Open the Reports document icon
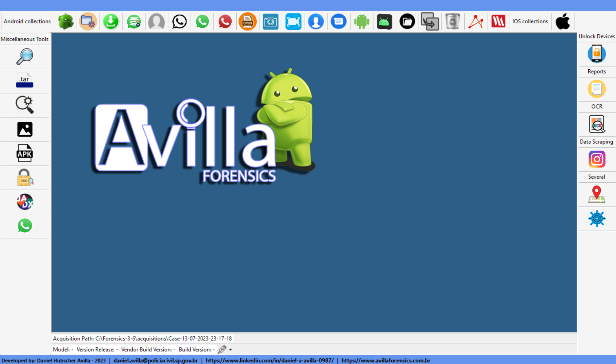This screenshot has height=364, width=616. (x=597, y=89)
